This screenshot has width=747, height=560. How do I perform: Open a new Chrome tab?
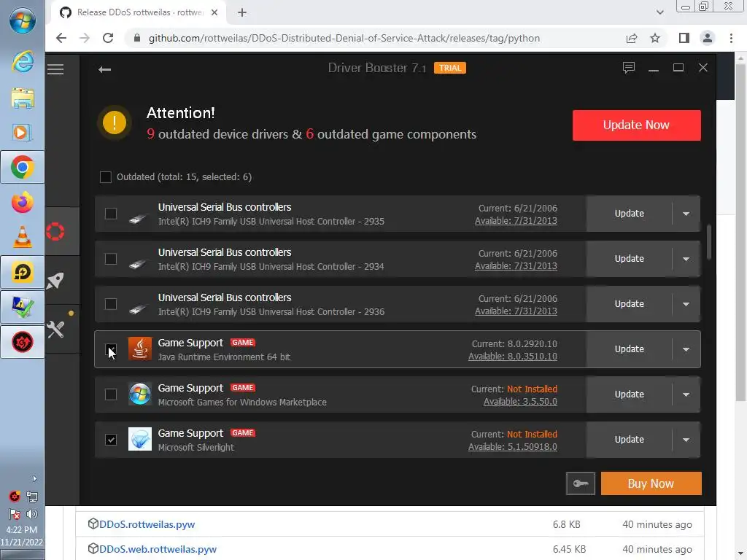coord(242,12)
